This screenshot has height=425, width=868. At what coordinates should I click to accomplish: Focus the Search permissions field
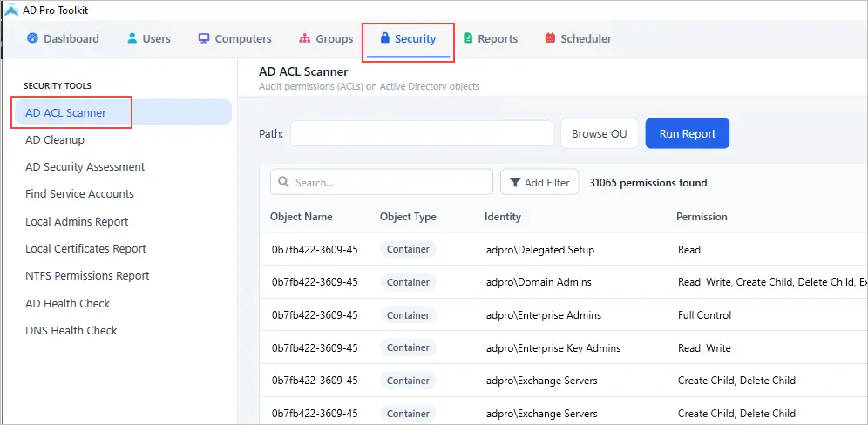point(382,182)
